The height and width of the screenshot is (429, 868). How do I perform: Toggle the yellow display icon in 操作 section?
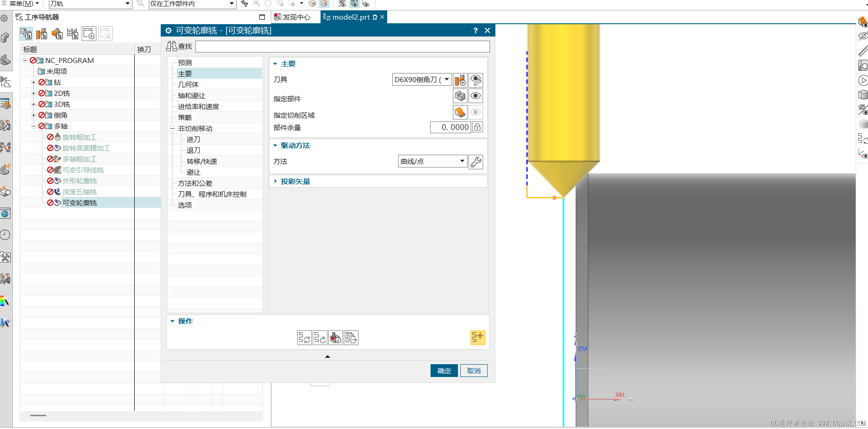[478, 337]
